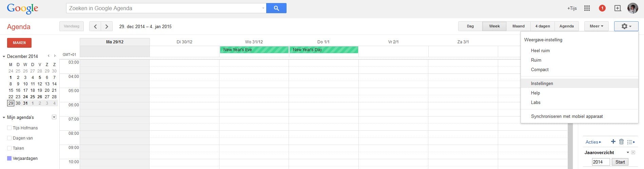The height and width of the screenshot is (169, 644).
Task: Open Mijn agenda's options dropdown arrow
Action: click(54, 117)
